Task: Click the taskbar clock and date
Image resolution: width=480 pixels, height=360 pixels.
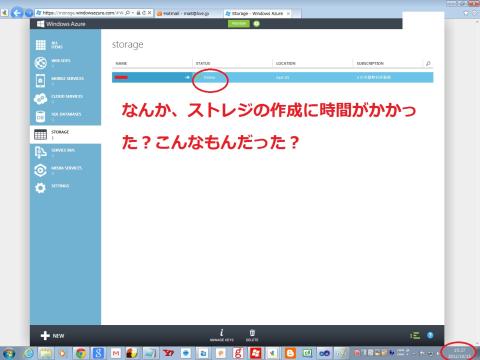Action: coord(459,353)
